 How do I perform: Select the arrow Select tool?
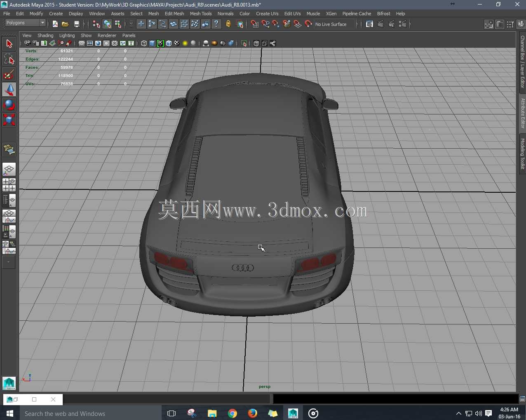point(9,44)
